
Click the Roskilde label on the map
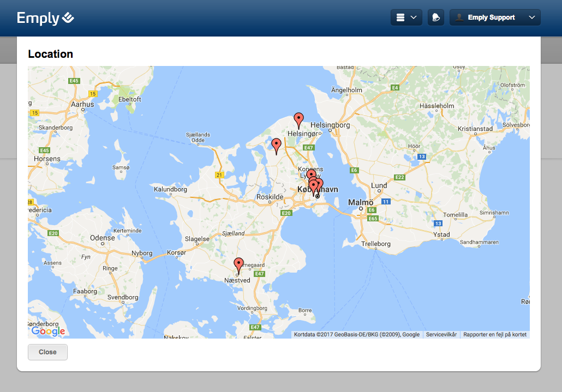(x=270, y=197)
